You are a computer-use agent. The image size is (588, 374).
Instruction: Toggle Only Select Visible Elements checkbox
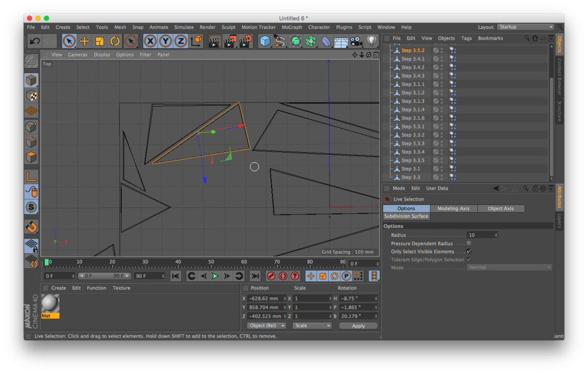(469, 251)
